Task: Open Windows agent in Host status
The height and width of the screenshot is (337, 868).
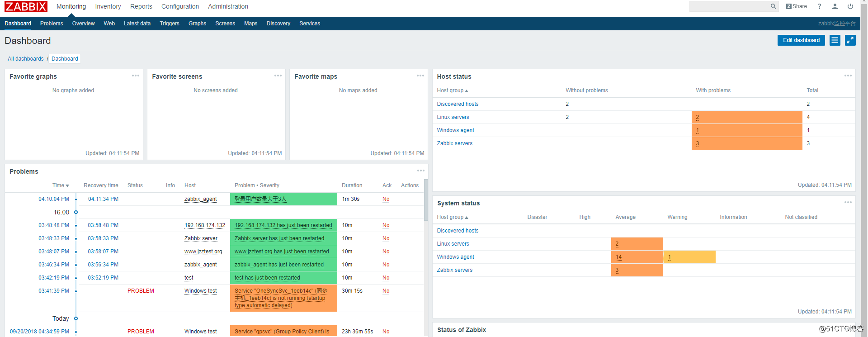Action: pyautogui.click(x=455, y=130)
